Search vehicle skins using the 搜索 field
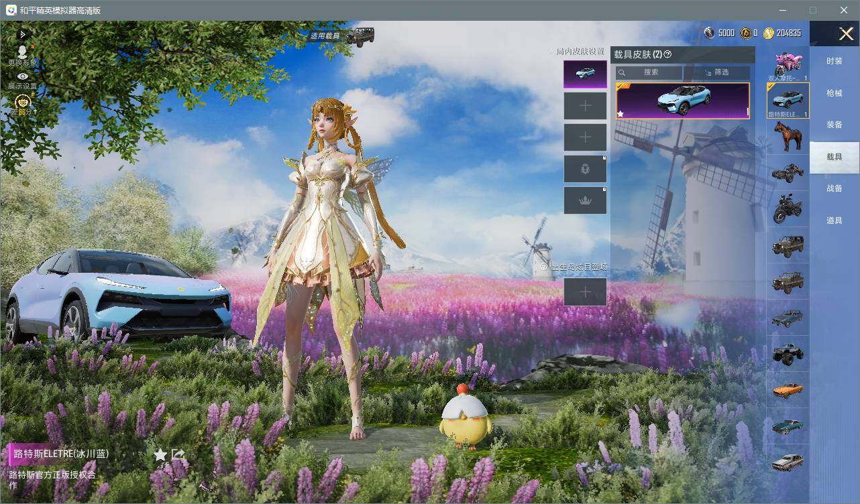The width and height of the screenshot is (860, 504). [649, 72]
